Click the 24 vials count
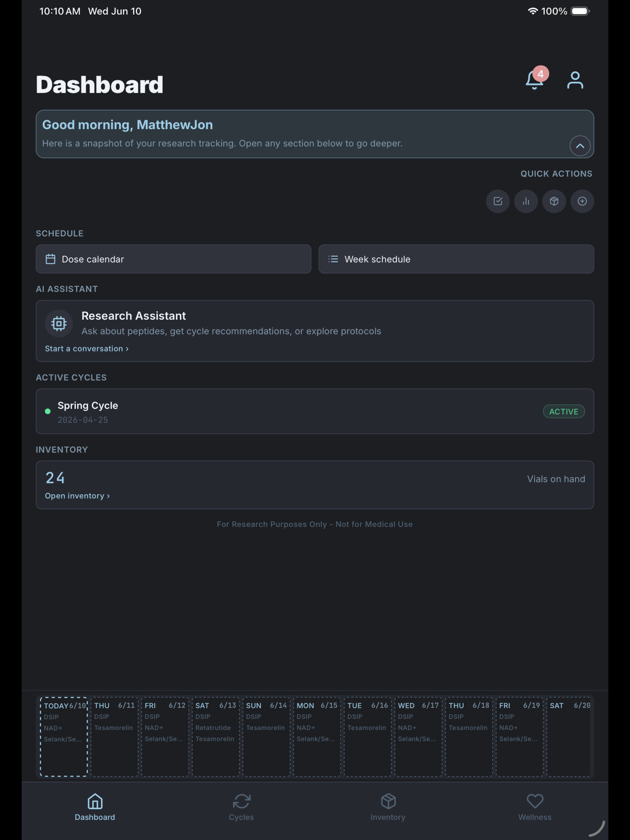The height and width of the screenshot is (840, 630). point(55,478)
